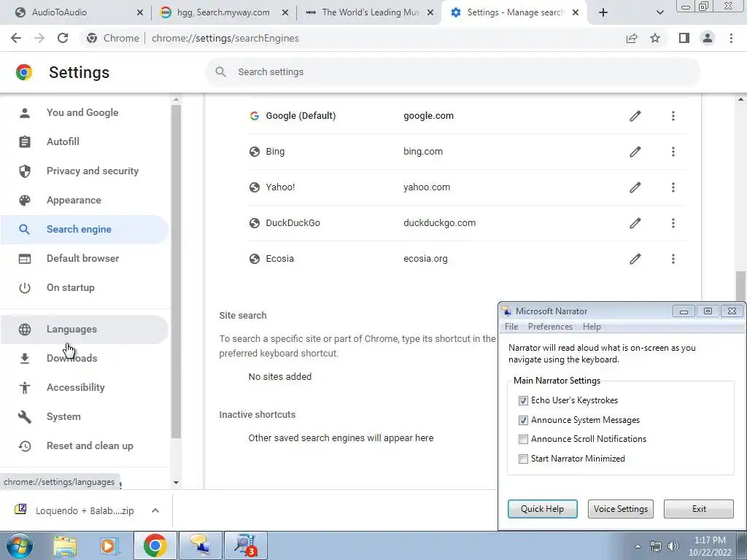Open more actions menu for Ecosia row

click(x=673, y=259)
